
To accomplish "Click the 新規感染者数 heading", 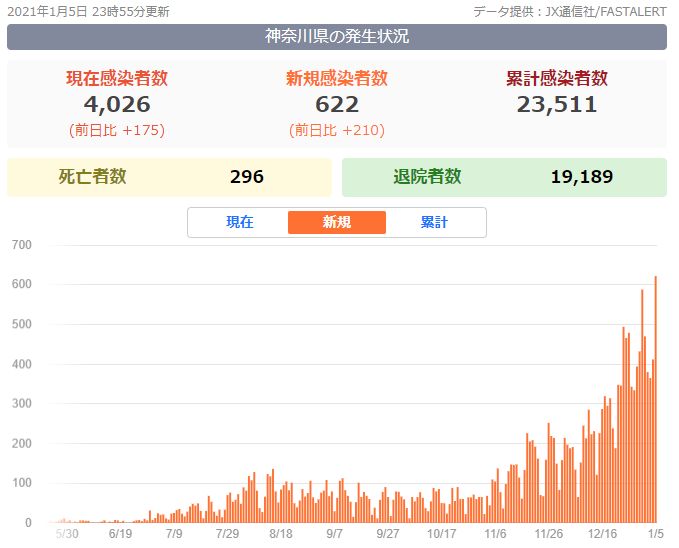I will (337, 78).
